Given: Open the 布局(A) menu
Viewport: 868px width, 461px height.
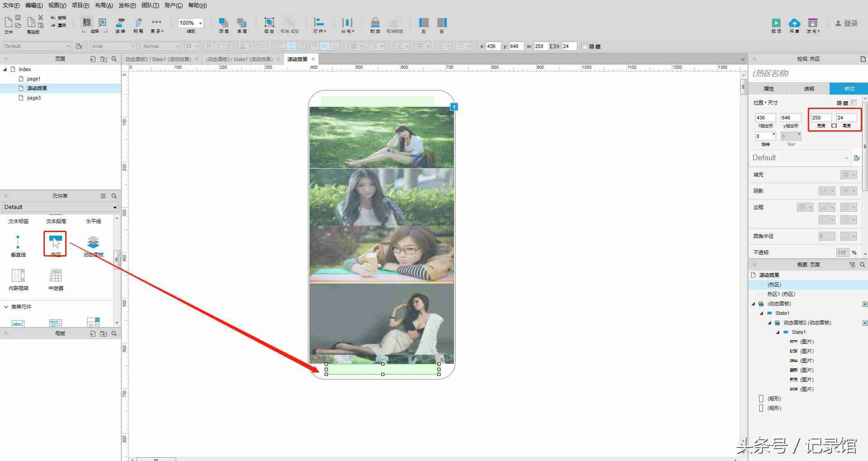Looking at the screenshot, I should 104,5.
